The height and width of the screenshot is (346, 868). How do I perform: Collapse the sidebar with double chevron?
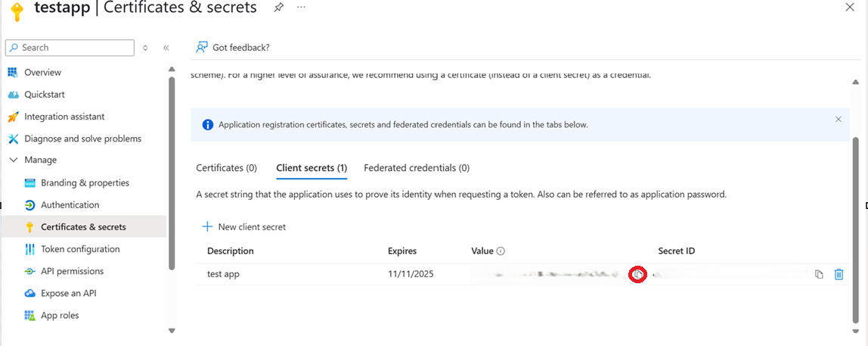tap(166, 48)
